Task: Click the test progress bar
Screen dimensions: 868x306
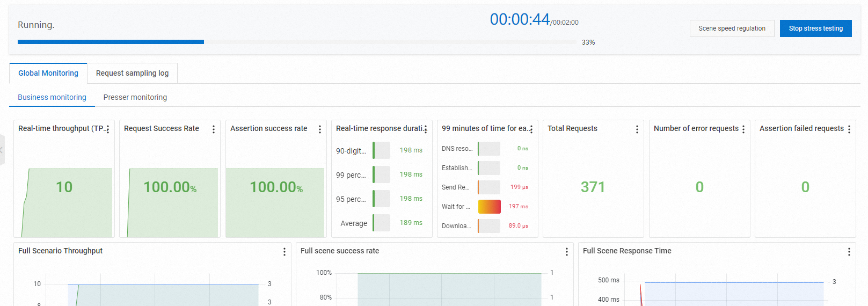Action: (297, 42)
